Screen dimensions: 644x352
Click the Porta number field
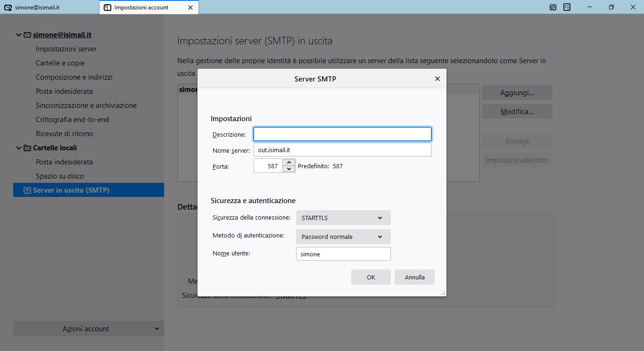coord(268,166)
